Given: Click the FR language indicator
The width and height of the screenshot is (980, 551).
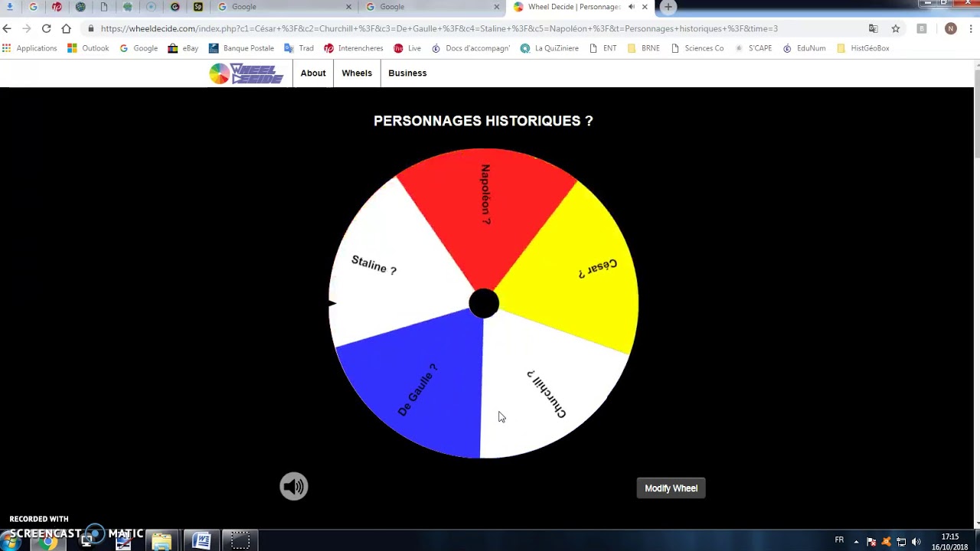Looking at the screenshot, I should click(839, 540).
